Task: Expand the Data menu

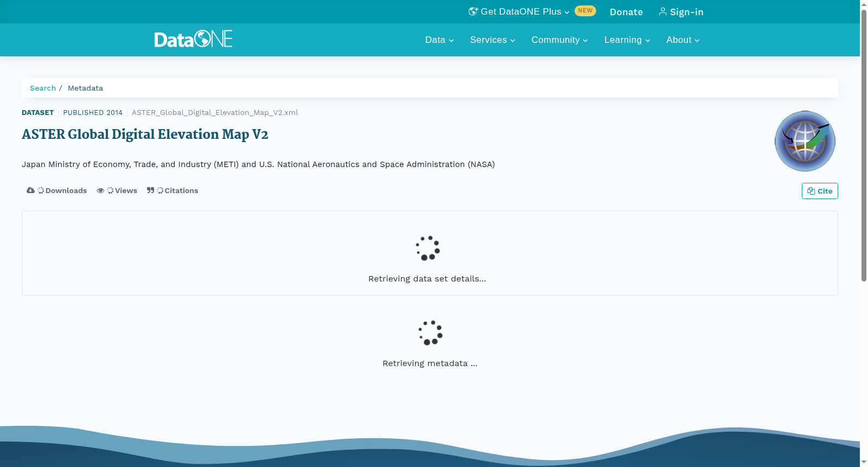Action: coord(439,40)
